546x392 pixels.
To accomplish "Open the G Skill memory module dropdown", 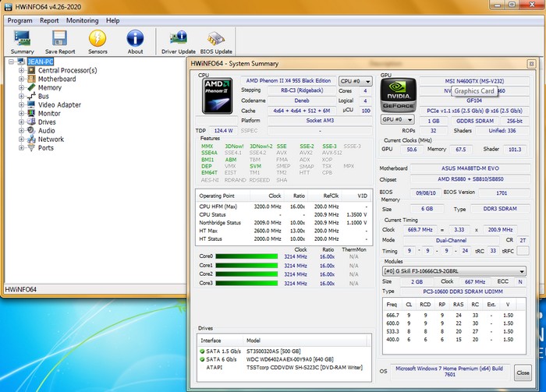I will click(x=454, y=271).
